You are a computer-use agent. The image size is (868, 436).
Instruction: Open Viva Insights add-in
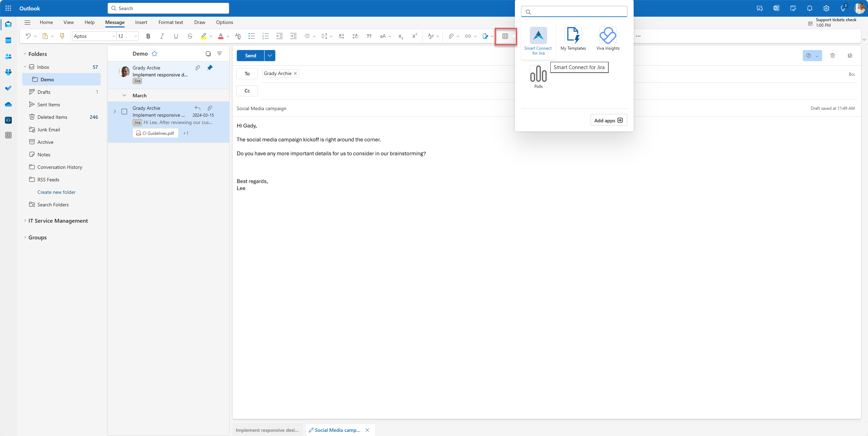608,39
